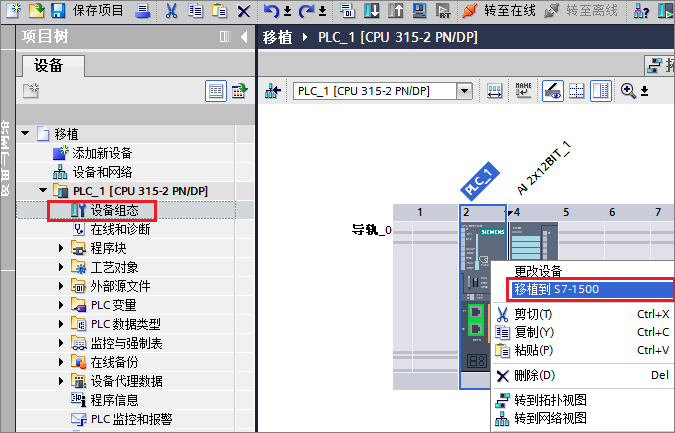Viewport: 675px width, 433px height.
Task: Click the copy icon in top toolbar
Action: [x=196, y=10]
